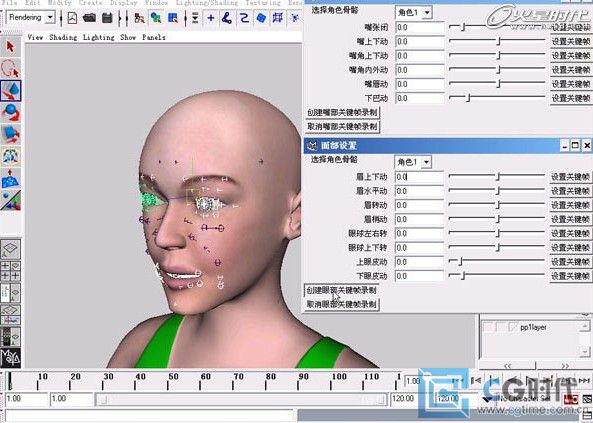Open the viewport View menu
593x423 pixels.
pyautogui.click(x=35, y=37)
